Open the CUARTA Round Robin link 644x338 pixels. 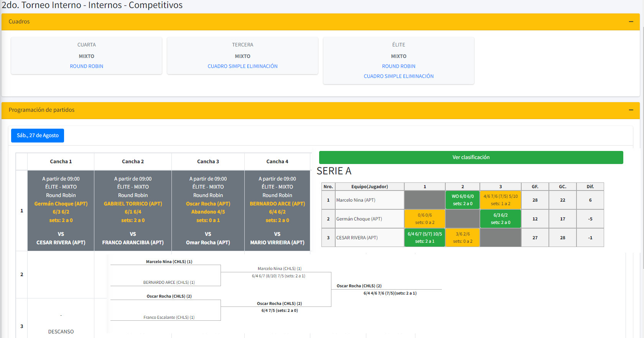86,66
